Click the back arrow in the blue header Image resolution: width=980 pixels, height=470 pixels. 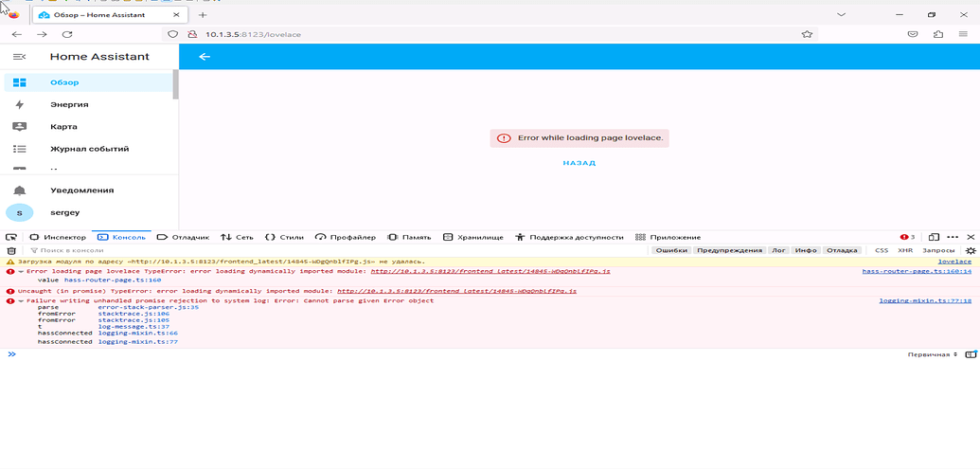(x=205, y=57)
